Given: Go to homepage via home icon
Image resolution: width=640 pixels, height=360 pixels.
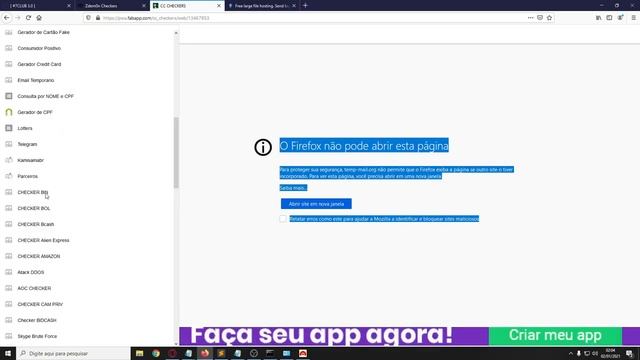Looking at the screenshot, I should pyautogui.click(x=39, y=18).
